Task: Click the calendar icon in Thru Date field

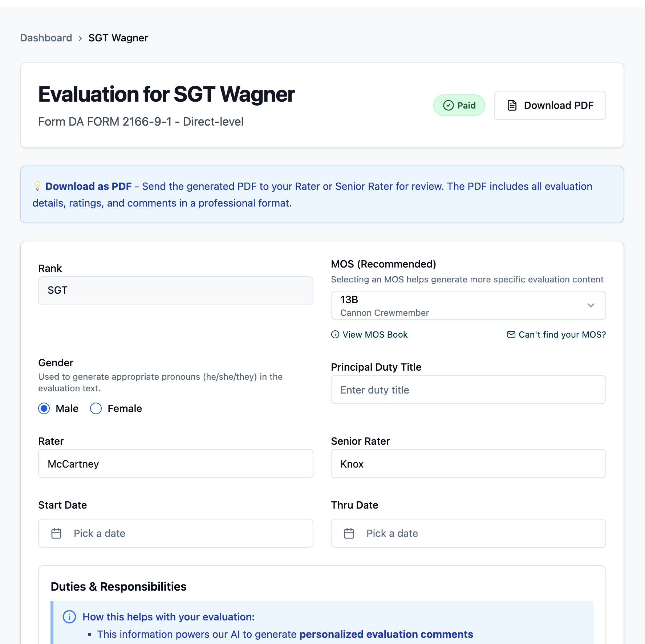Action: [x=349, y=533]
